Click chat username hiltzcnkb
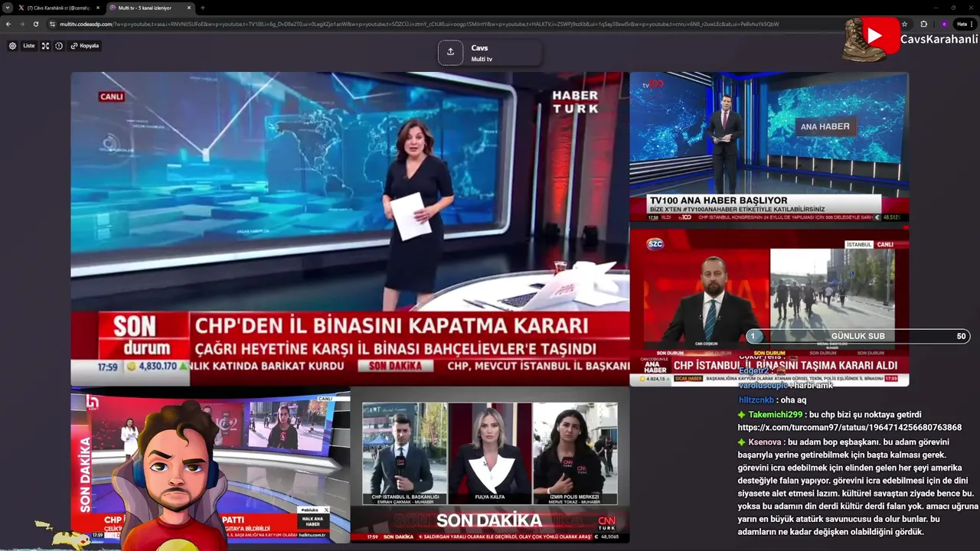Image resolution: width=980 pixels, height=551 pixels. point(756,399)
